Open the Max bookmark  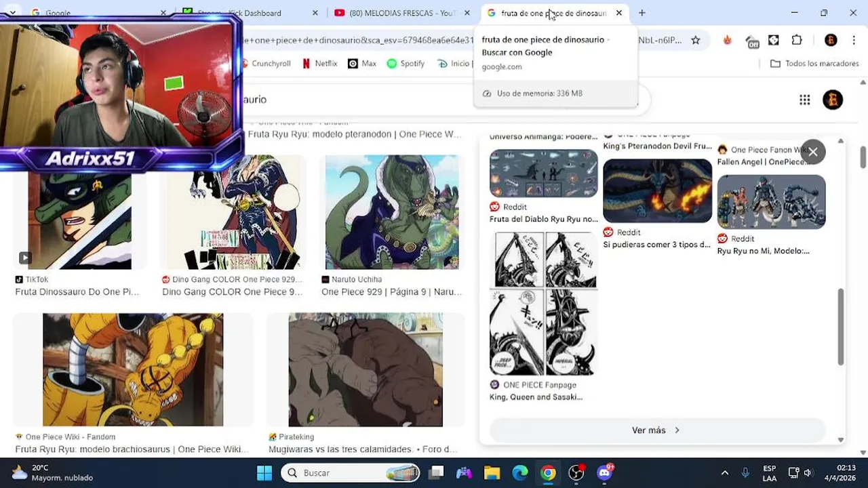click(x=362, y=63)
